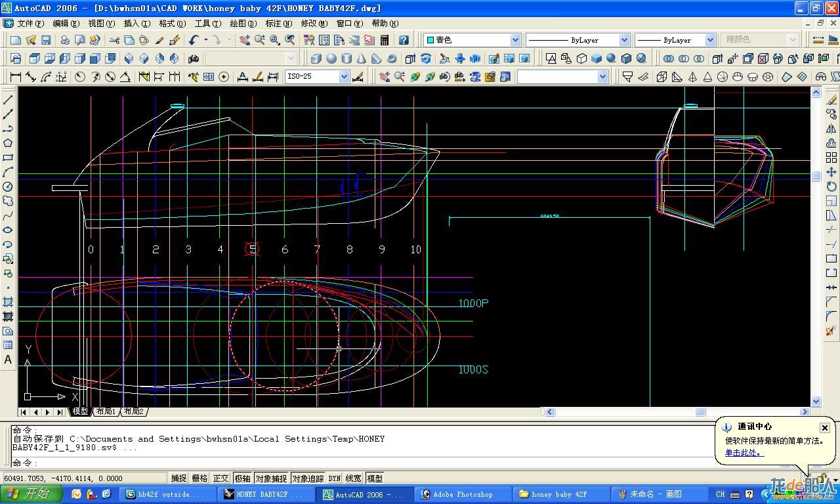The height and width of the screenshot is (504, 840).
Task: Open the QuickCalc calculator icon
Action: [385, 40]
